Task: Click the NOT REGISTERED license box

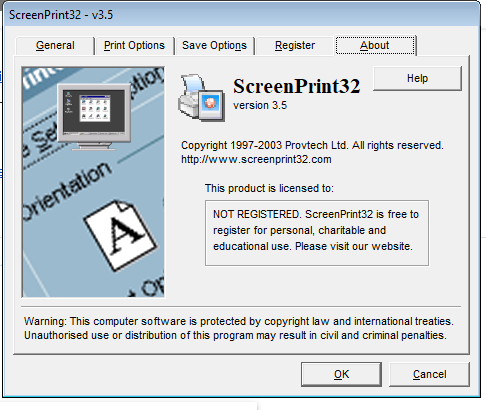Action: tap(317, 233)
